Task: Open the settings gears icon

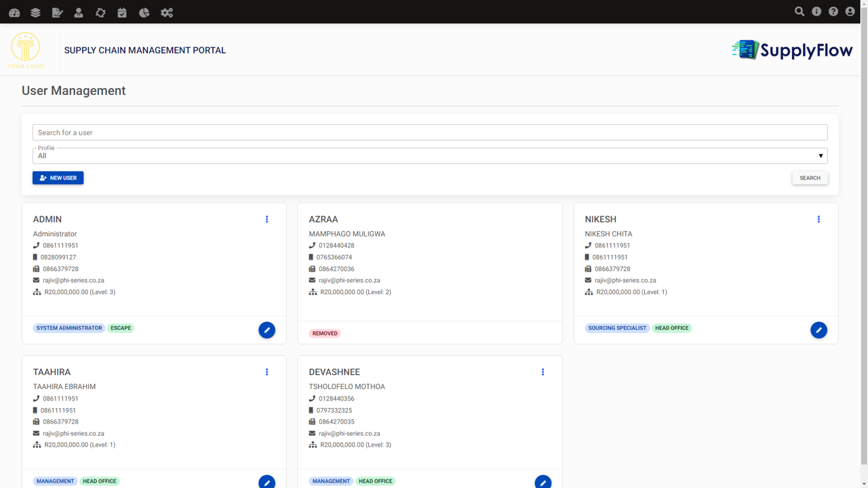Action: (x=167, y=12)
